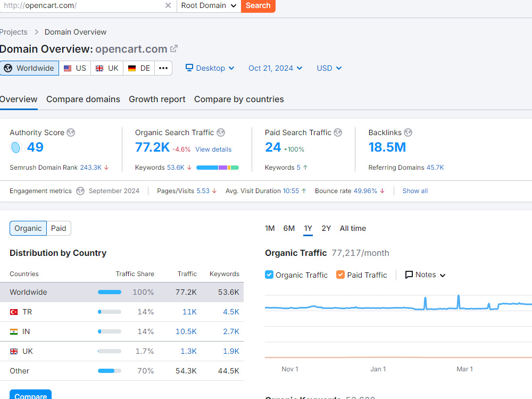Switch to the Organic distribution toggle
This screenshot has width=532, height=399.
pos(28,228)
